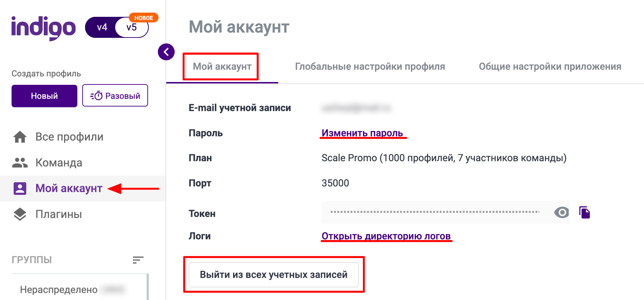Switch to the Мой аккаунт tab
Screen dimensions: 644x300
pos(222,67)
